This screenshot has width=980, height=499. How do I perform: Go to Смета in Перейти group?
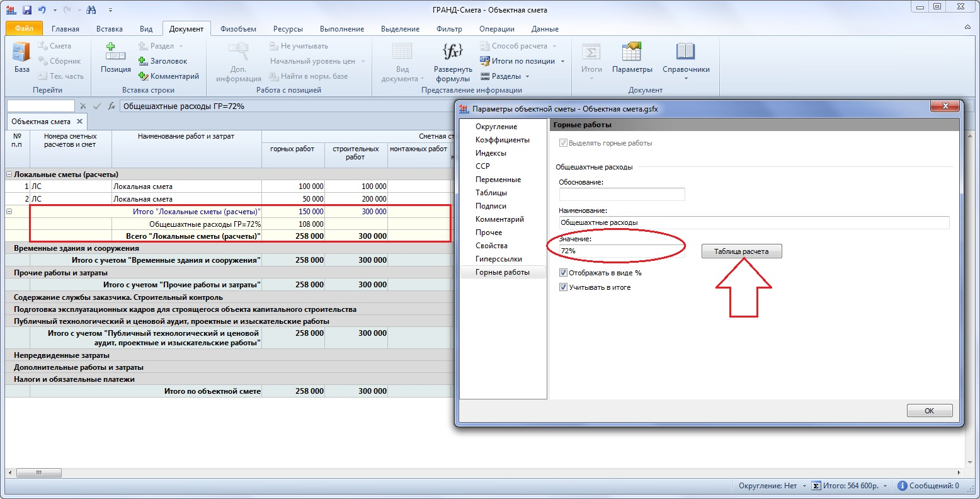(x=54, y=46)
